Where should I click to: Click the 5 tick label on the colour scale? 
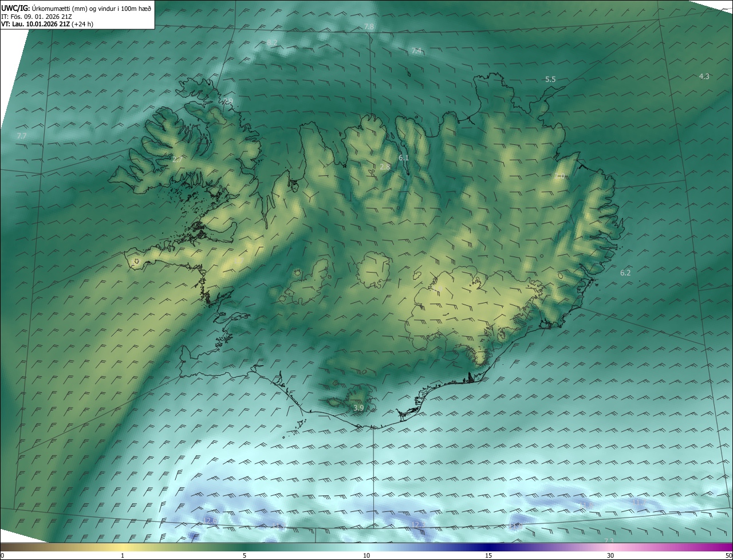pyautogui.click(x=245, y=555)
